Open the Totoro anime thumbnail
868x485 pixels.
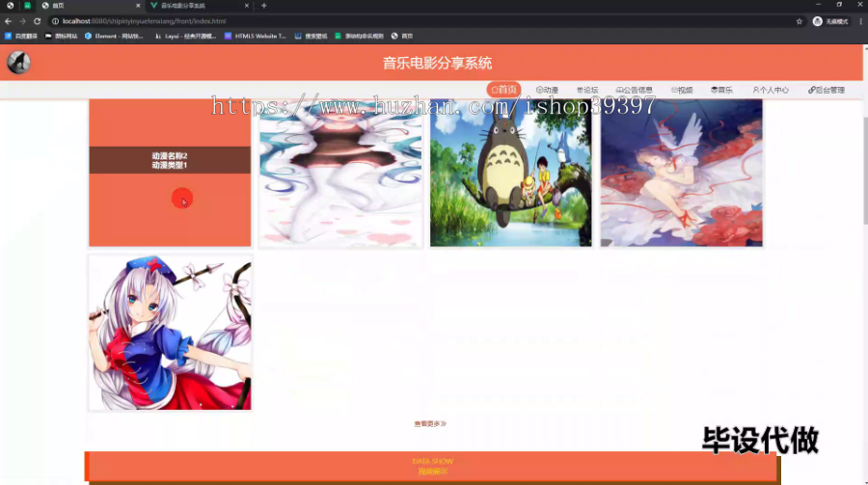[x=510, y=173]
